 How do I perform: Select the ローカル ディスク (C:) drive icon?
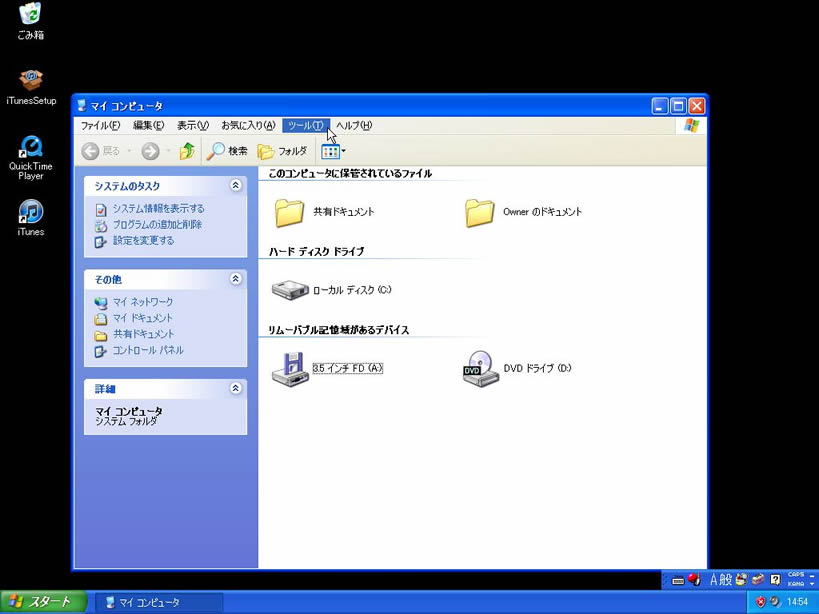point(290,290)
